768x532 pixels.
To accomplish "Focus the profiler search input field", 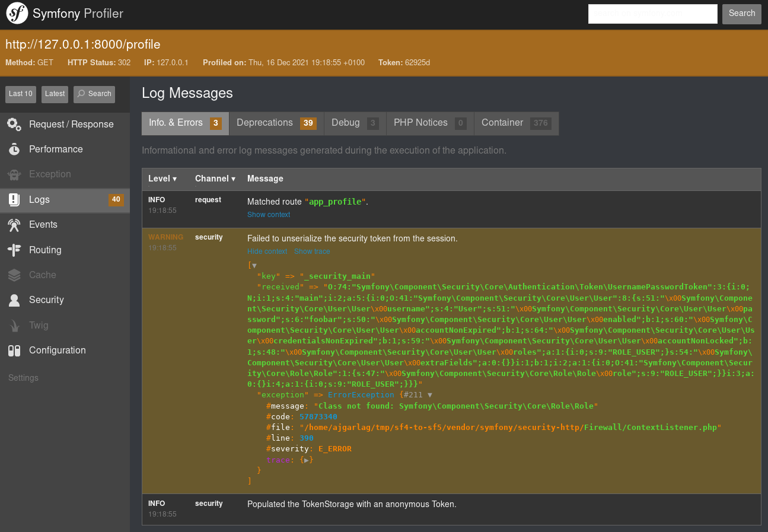I will coord(653,14).
